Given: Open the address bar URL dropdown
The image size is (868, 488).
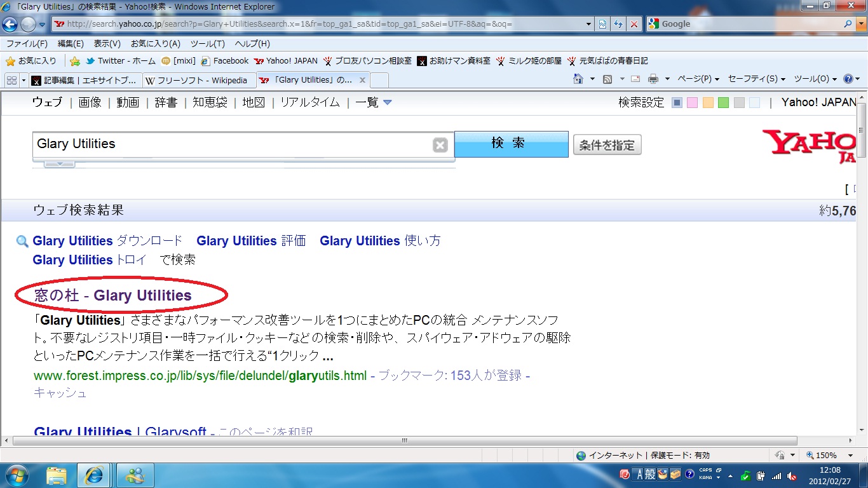Looking at the screenshot, I should tap(589, 24).
